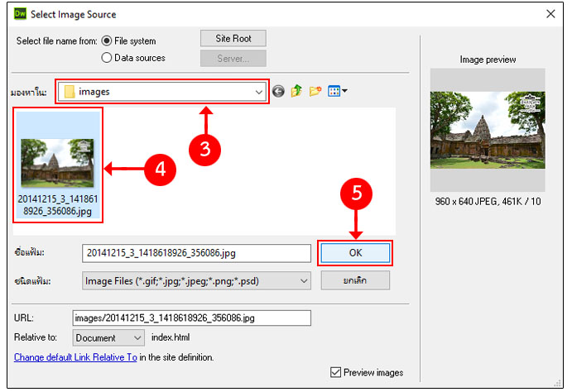Select the File system radio button
Viewport: 572px width, 392px height.
click(107, 41)
